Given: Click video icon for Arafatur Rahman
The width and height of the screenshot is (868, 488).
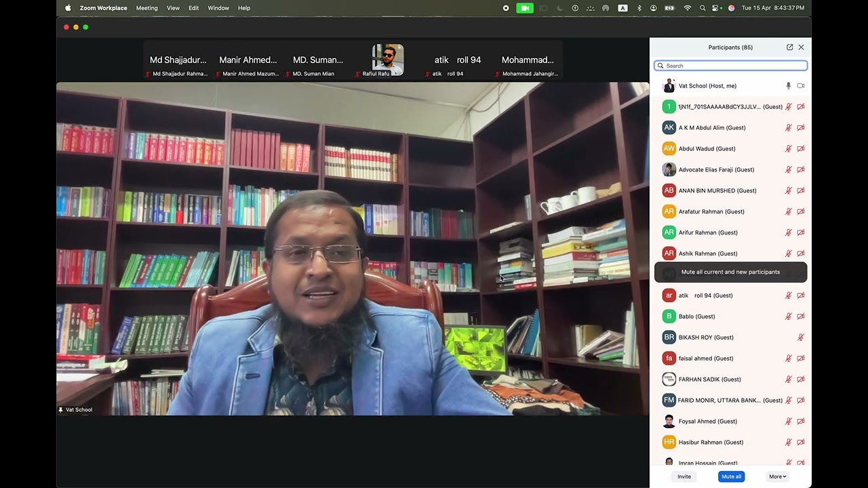Looking at the screenshot, I should (x=801, y=212).
